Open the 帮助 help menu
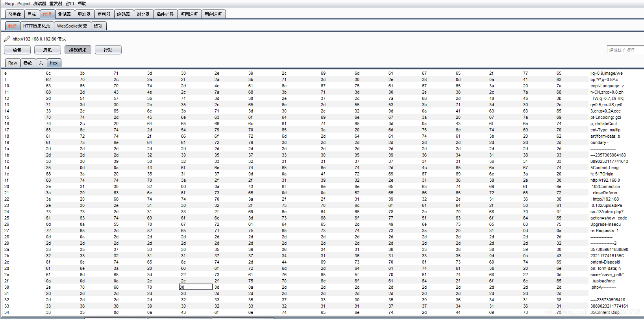 tap(82, 4)
